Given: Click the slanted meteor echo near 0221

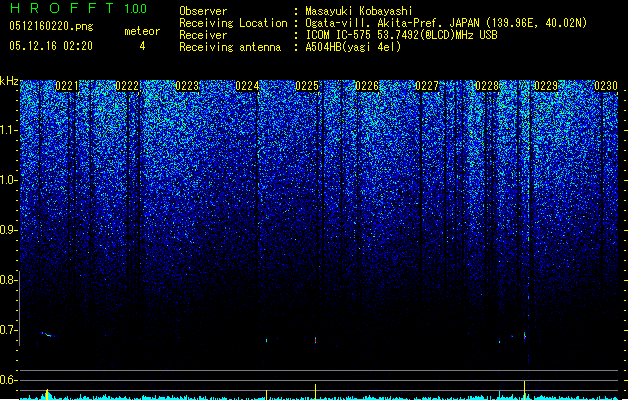Looking at the screenshot, I should pyautogui.click(x=47, y=334).
